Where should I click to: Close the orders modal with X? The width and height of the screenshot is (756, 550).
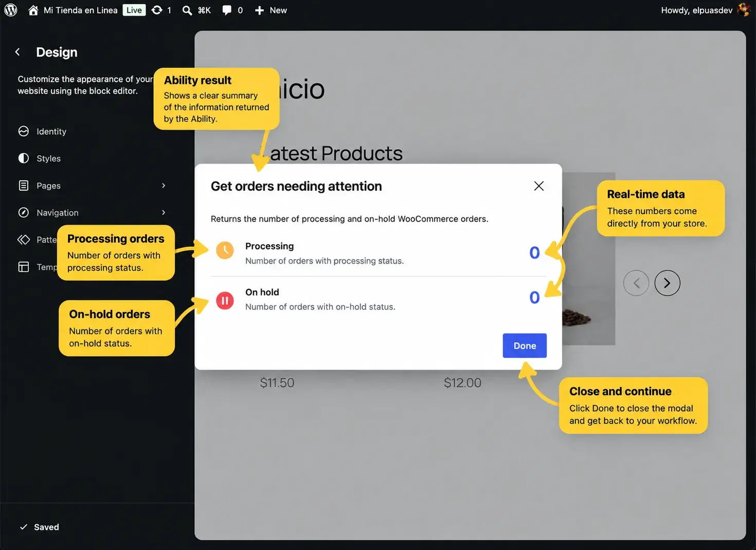pos(539,186)
